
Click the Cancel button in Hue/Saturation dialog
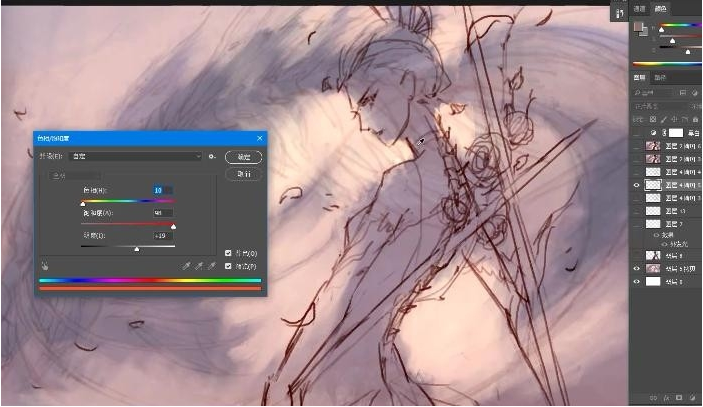(244, 173)
